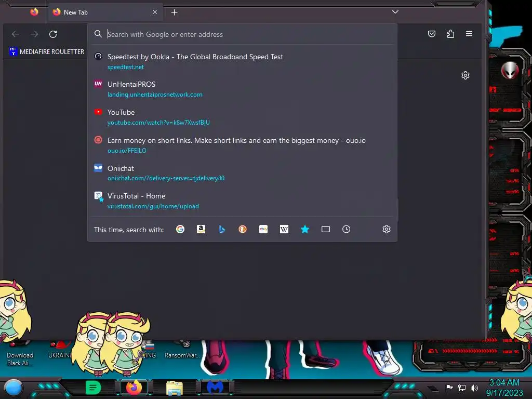
Task: Focus the address bar search field
Action: click(x=242, y=34)
